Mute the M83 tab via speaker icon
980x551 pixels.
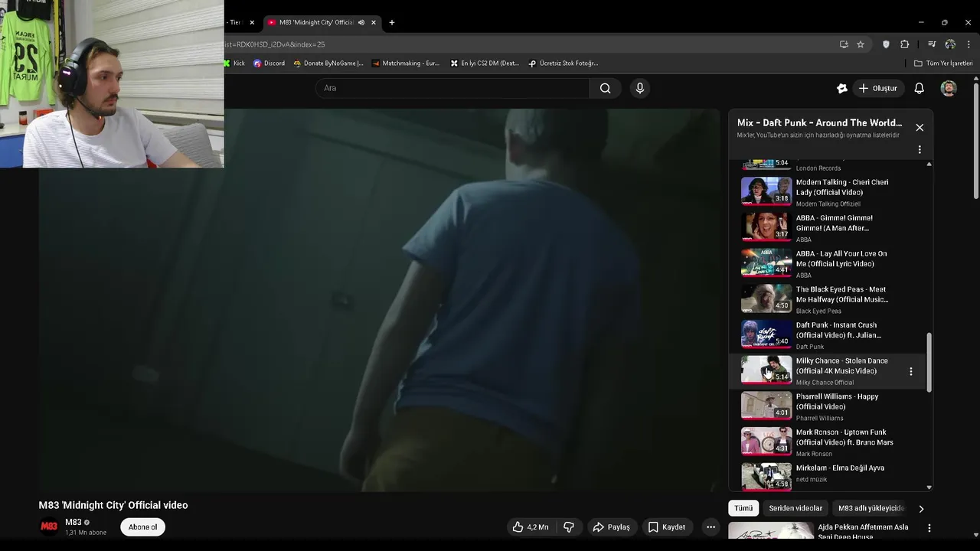tap(361, 22)
